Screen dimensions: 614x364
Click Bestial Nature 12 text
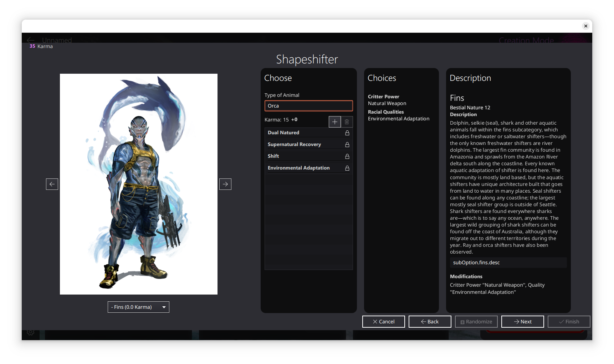[470, 108]
